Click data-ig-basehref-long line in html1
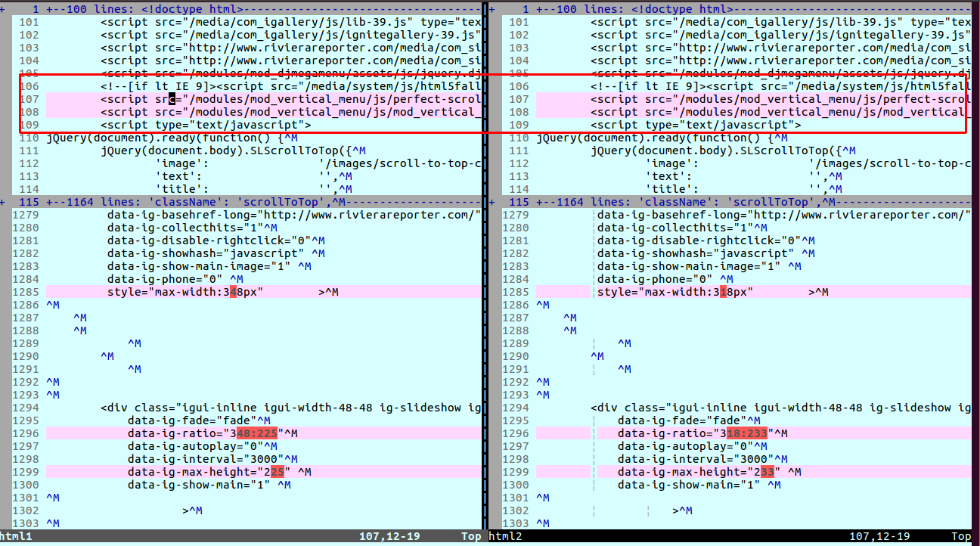Viewport: 980px width, 546px height. pos(294,215)
